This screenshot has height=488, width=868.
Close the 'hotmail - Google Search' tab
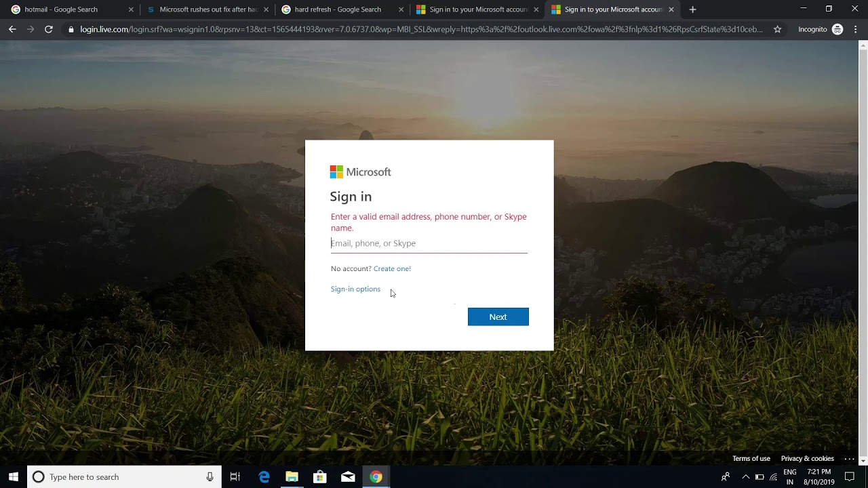[131, 9]
